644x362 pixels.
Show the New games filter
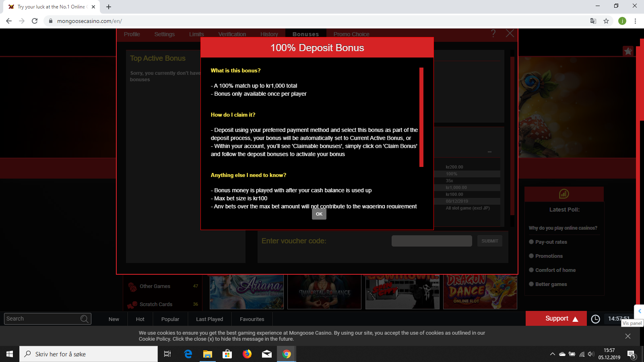pyautogui.click(x=114, y=319)
